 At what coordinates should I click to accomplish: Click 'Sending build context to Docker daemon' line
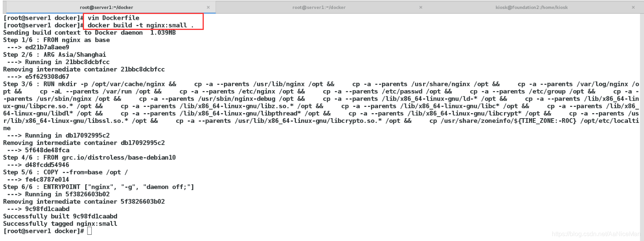click(89, 33)
